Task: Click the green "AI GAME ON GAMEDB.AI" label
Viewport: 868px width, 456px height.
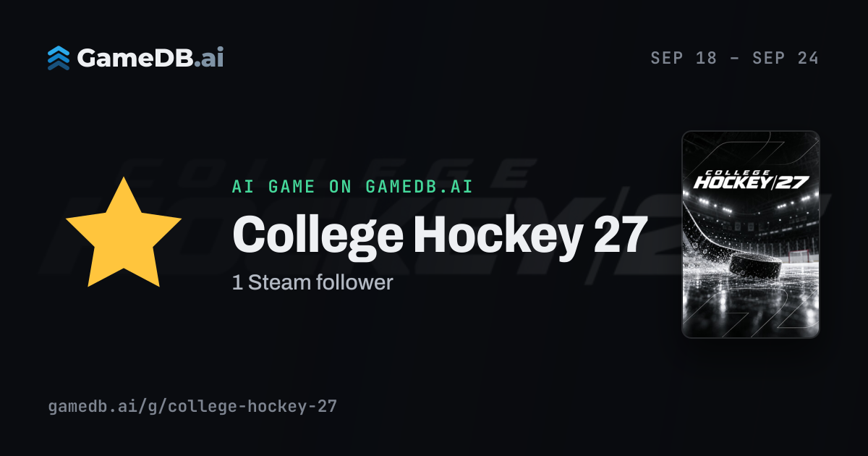Action: [352, 187]
